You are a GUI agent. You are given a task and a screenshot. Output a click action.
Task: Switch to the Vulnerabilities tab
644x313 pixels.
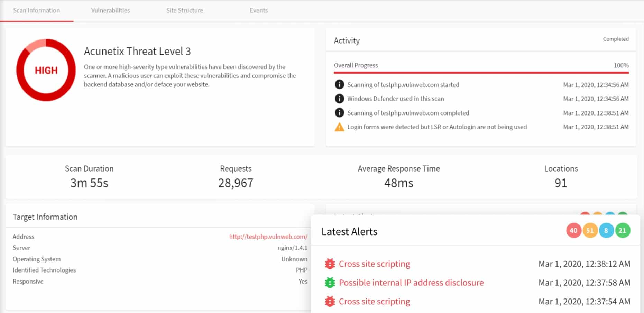pos(110,10)
